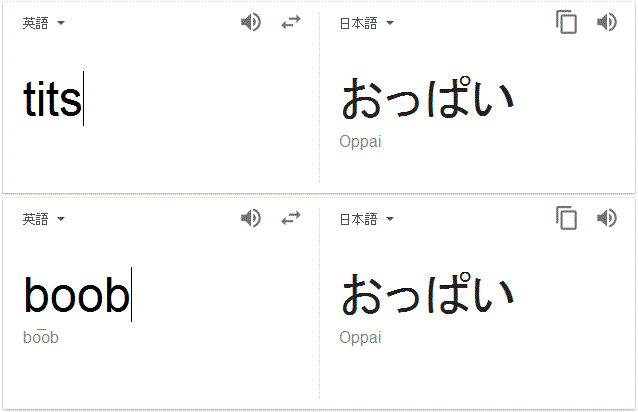Open the bottom 日本語 target language dropdown

click(x=367, y=219)
